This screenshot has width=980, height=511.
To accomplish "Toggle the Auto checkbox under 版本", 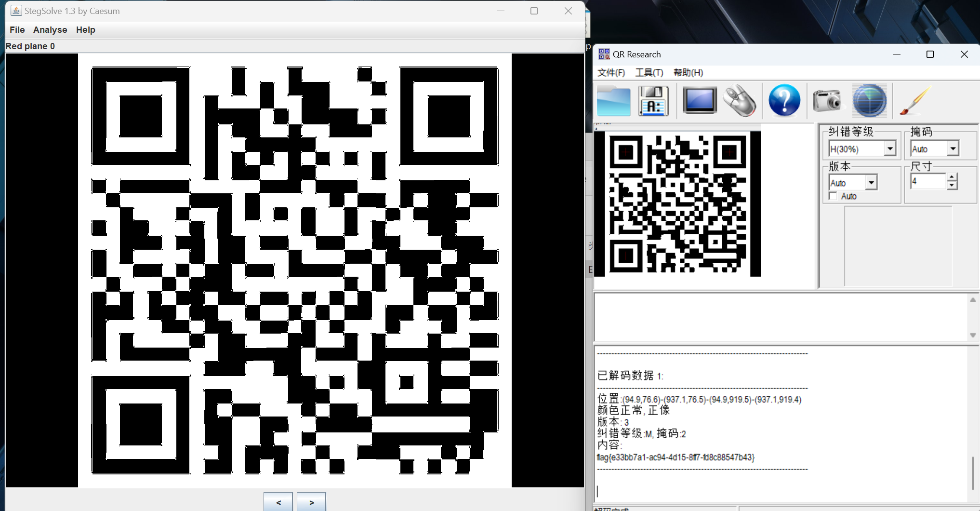I will point(833,196).
